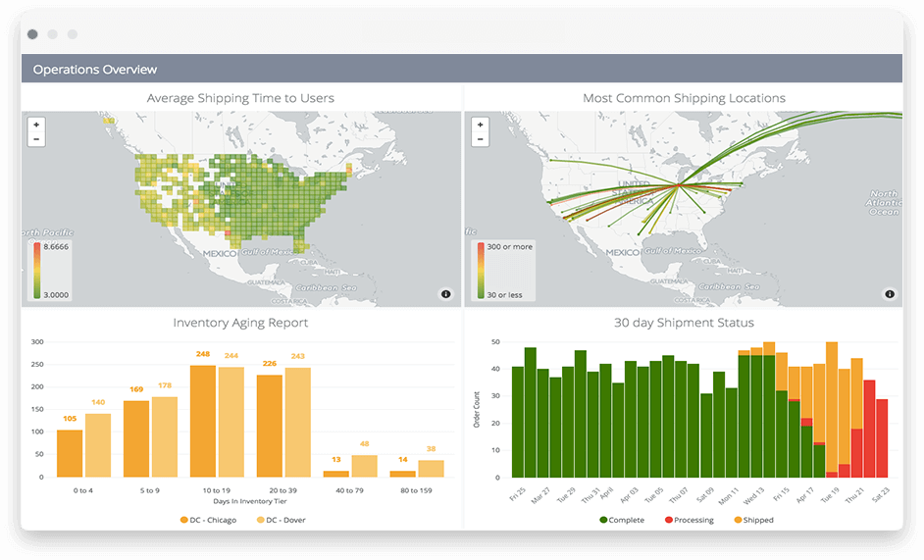Toggle Shipped status legend item

[x=753, y=520]
